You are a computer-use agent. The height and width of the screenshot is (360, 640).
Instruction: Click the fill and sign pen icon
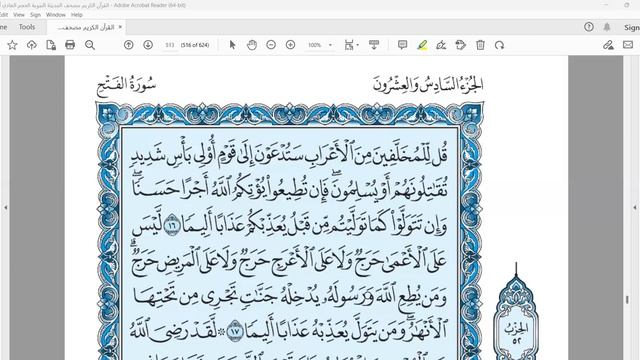[608, 45]
